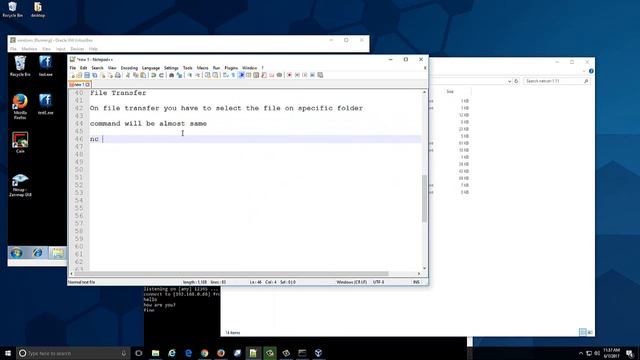Switch to details view in File Explorer corner
This screenshot has width=640, height=360.
click(x=582, y=332)
